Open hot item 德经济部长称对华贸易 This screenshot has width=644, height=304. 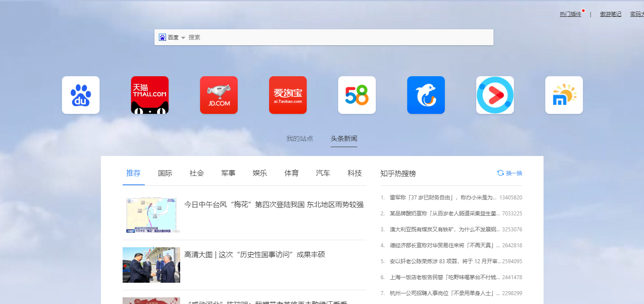(445, 245)
